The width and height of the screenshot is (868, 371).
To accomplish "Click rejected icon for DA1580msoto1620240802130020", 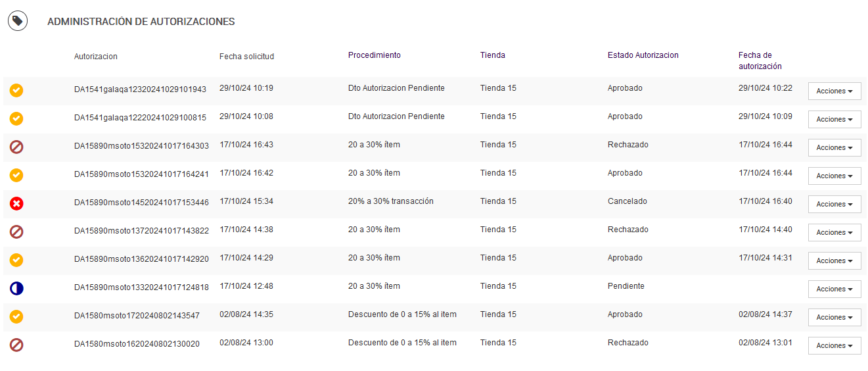I will click(x=16, y=345).
